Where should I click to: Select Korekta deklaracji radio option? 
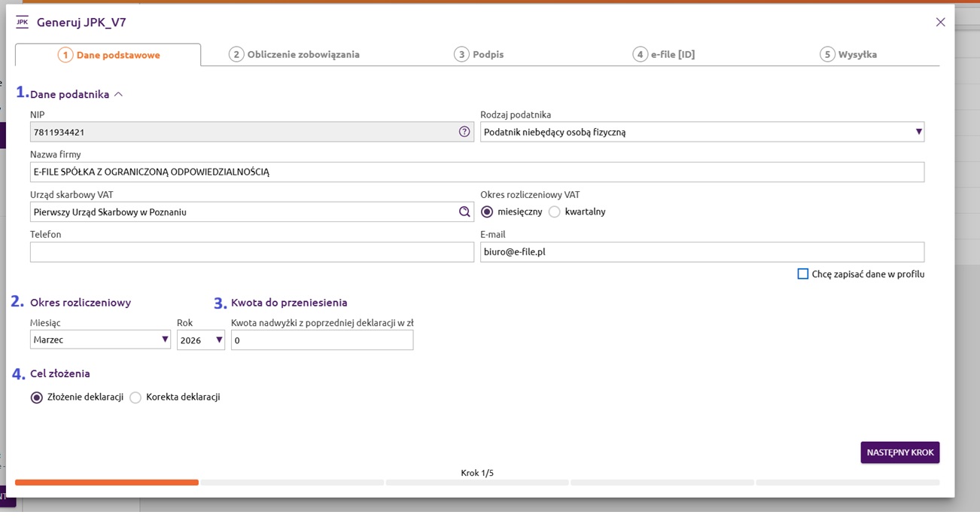click(135, 398)
